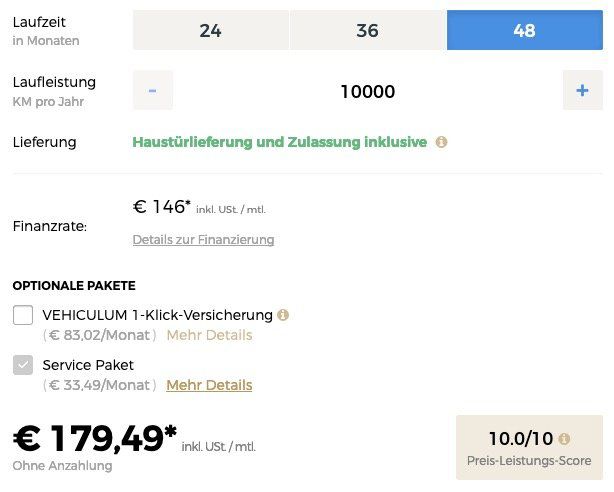614x492 pixels.
Task: Select the 24 months Laufzeit option
Action: pyautogui.click(x=211, y=30)
